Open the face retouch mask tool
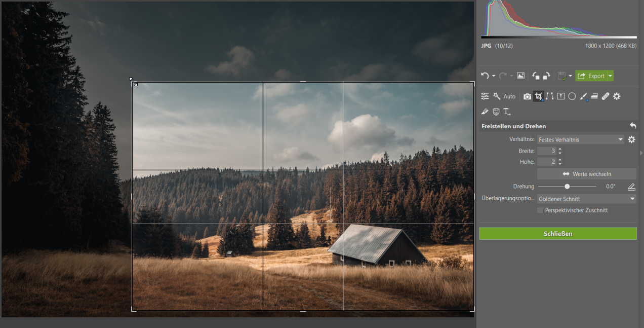This screenshot has height=328, width=644. [x=496, y=112]
